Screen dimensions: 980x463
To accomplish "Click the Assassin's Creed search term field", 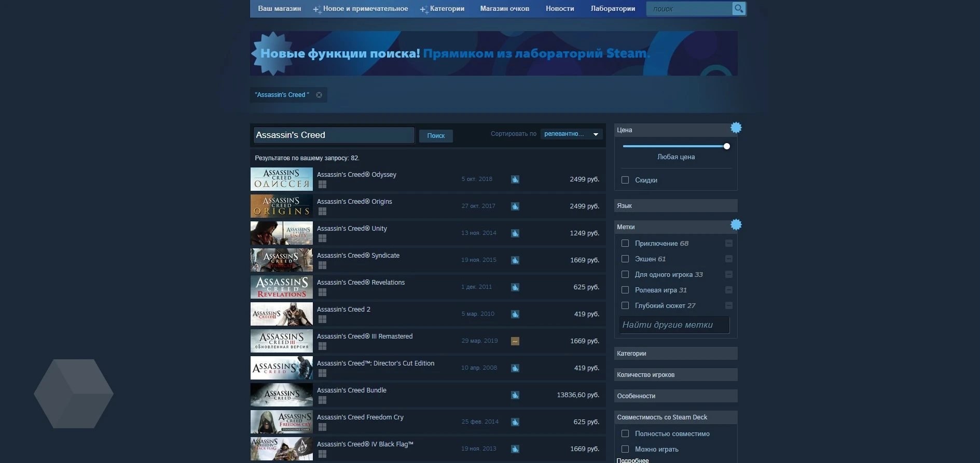I will (334, 135).
